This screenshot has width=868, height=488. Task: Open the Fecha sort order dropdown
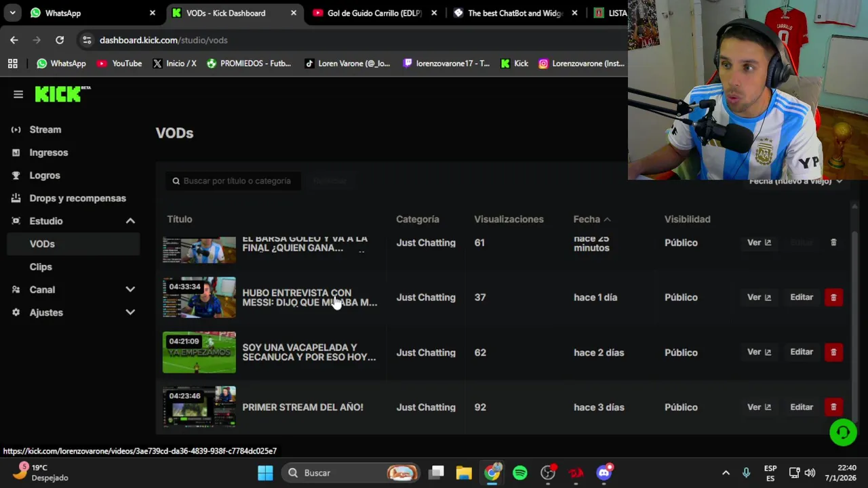tap(795, 181)
